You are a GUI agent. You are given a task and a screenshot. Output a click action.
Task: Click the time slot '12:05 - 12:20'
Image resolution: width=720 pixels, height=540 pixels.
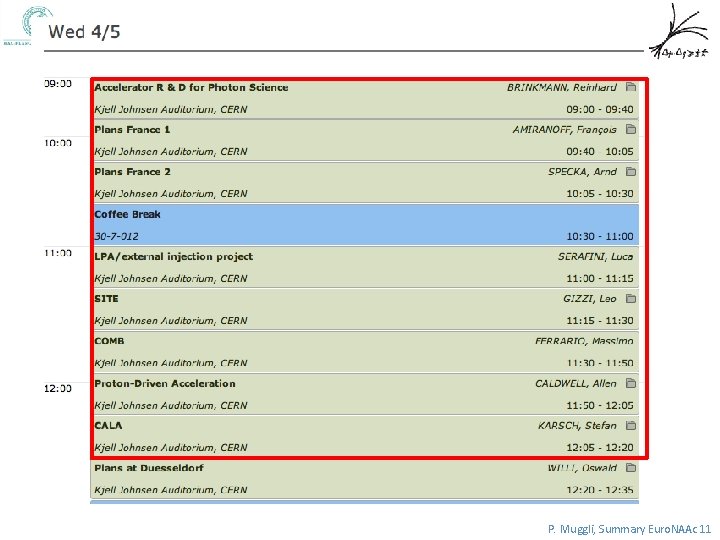pyautogui.click(x=600, y=447)
